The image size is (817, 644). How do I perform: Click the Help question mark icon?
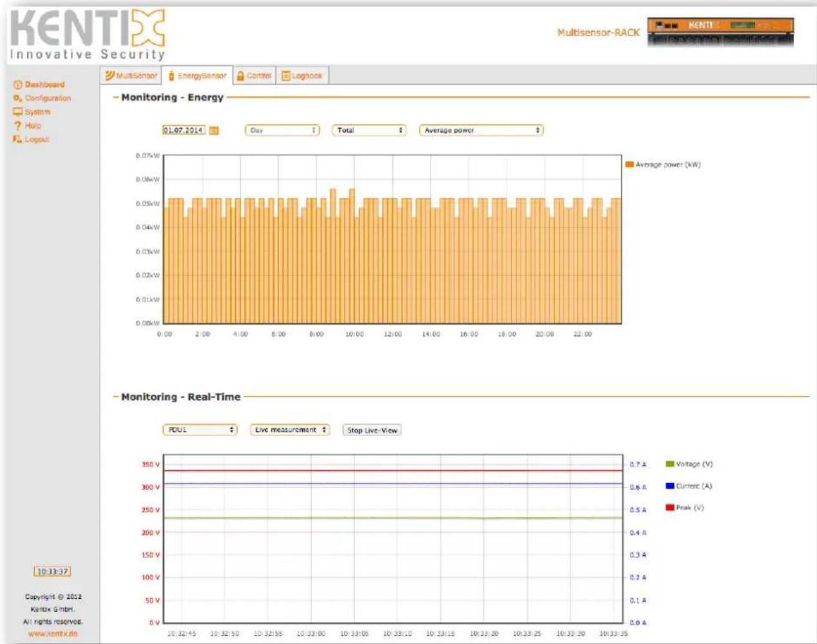tap(17, 126)
